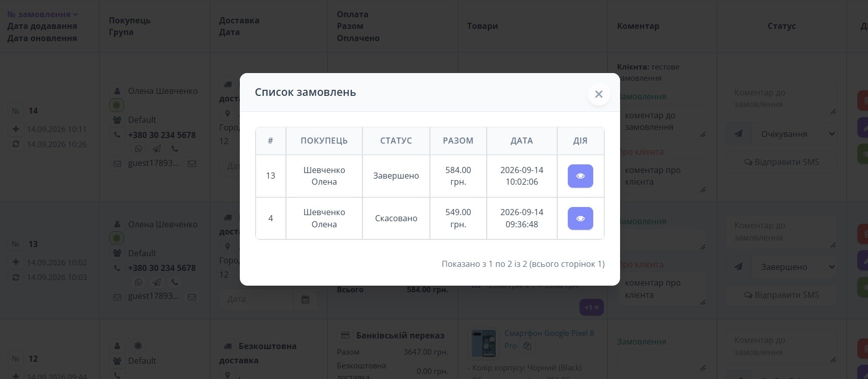The image size is (868, 379).
Task: View order 13 via its eye button
Action: [581, 176]
